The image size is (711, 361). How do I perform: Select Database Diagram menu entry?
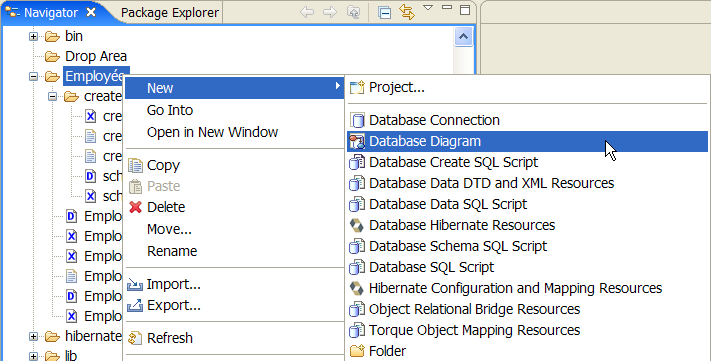pyautogui.click(x=527, y=141)
